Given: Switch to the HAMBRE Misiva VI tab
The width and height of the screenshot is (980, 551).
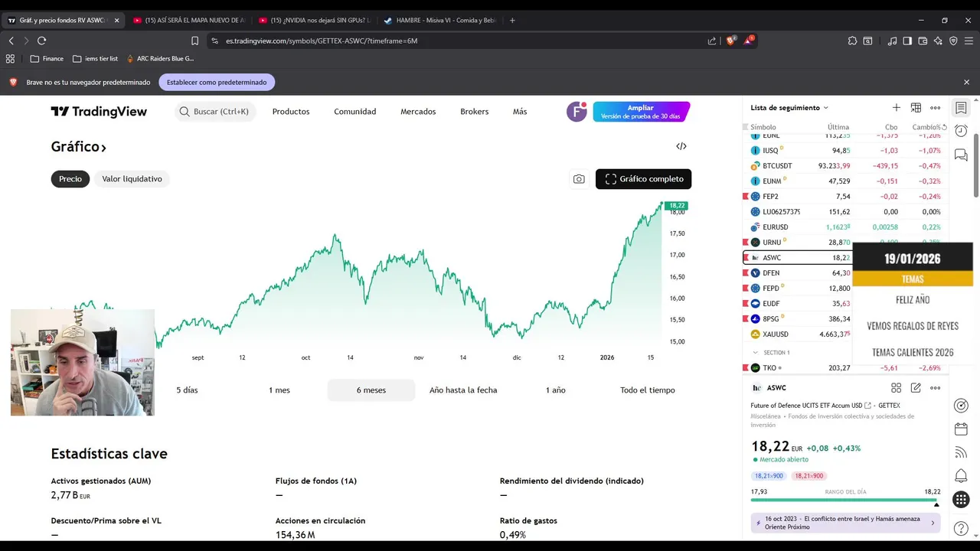Looking at the screenshot, I should click(439, 21).
